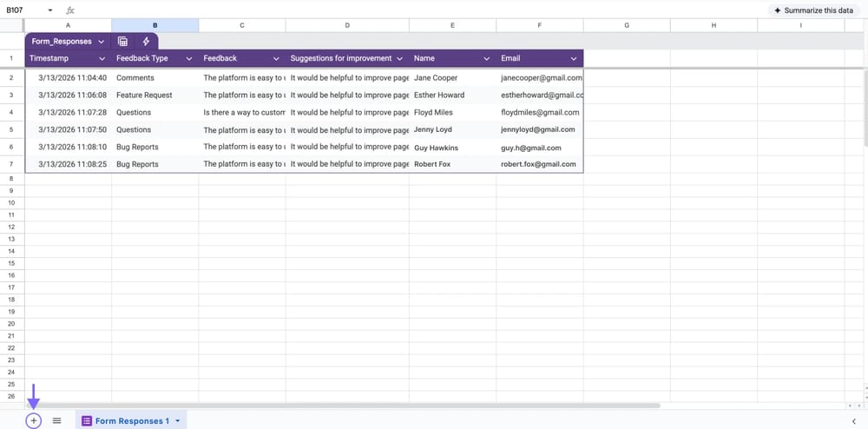Image resolution: width=868 pixels, height=429 pixels.
Task: Open the Timestamp column dropdown
Action: point(102,58)
